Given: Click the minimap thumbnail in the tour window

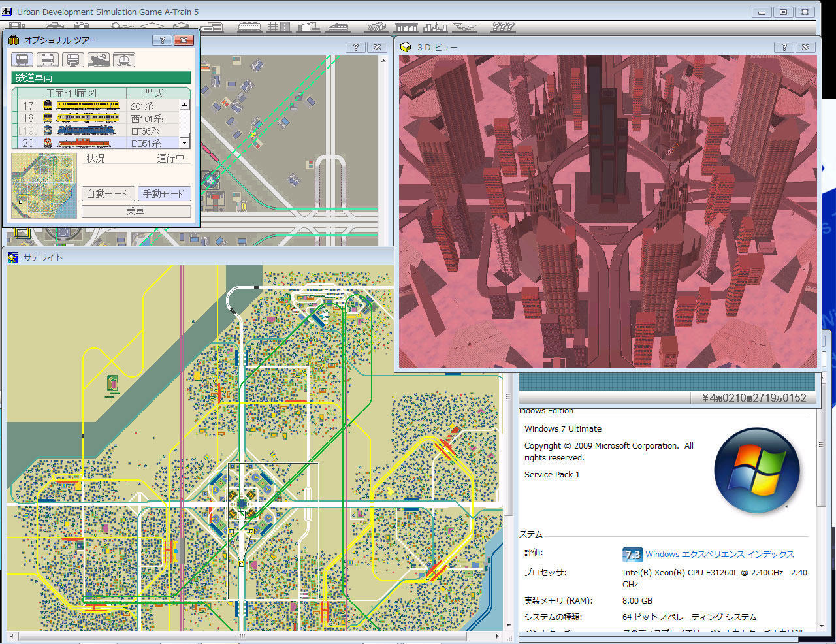Looking at the screenshot, I should pyautogui.click(x=44, y=186).
